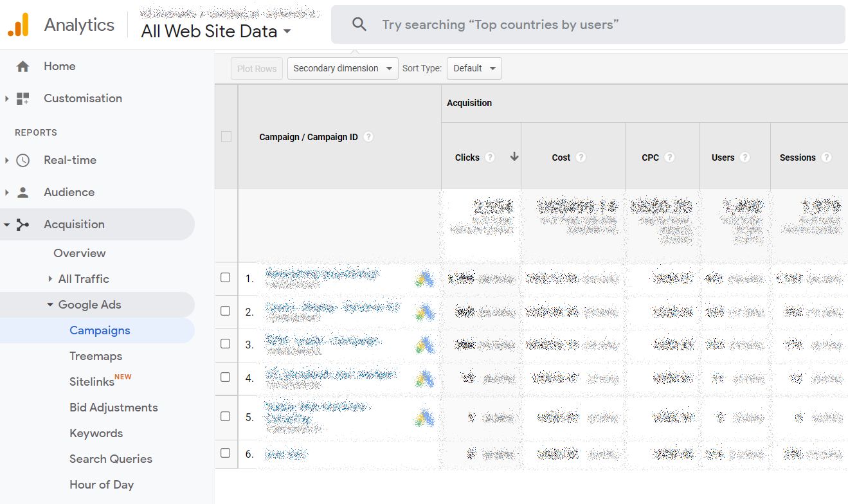This screenshot has width=848, height=504.
Task: Toggle the select-all checkbox in the table header
Action: (226, 137)
